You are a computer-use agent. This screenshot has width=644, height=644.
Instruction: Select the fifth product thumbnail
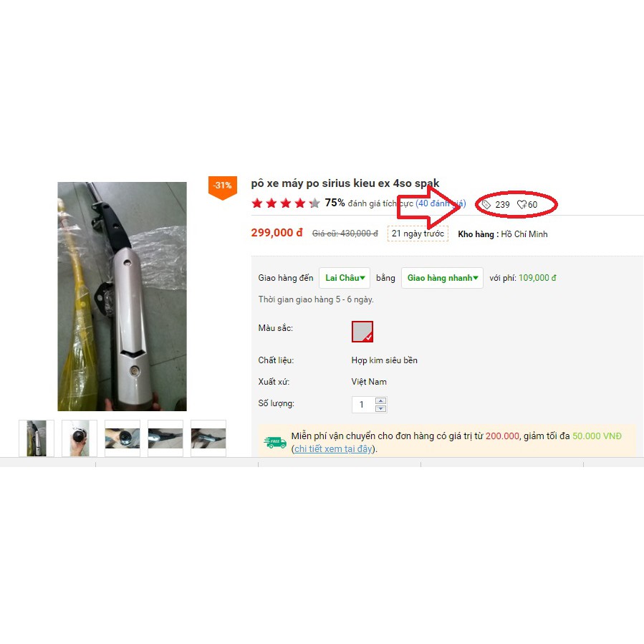(208, 438)
